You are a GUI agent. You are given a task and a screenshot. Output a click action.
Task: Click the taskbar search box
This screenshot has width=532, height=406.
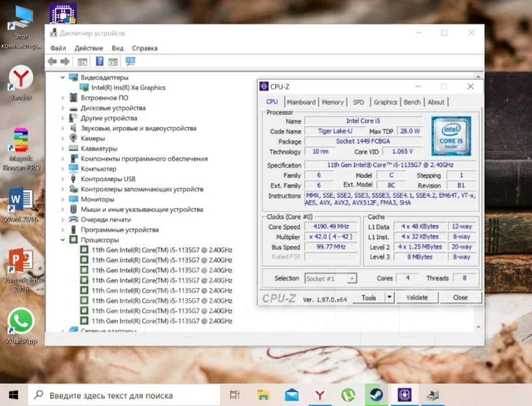(x=124, y=395)
